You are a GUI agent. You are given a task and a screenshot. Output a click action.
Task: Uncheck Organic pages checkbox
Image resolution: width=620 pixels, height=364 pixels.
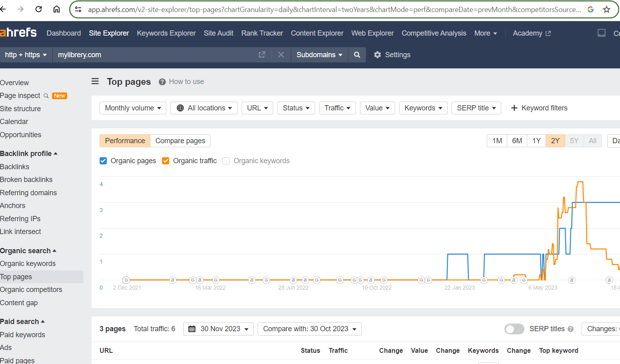click(103, 161)
